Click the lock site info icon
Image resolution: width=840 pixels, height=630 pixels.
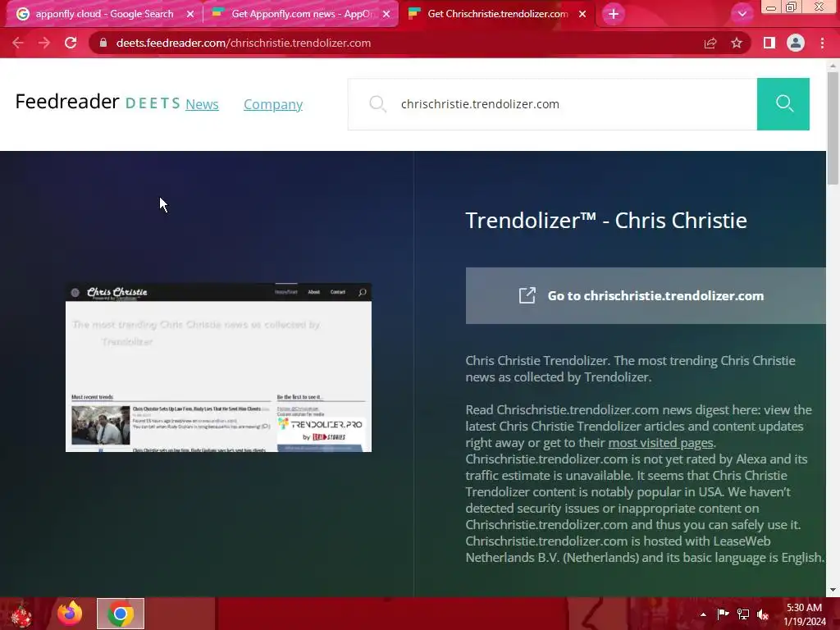[103, 43]
